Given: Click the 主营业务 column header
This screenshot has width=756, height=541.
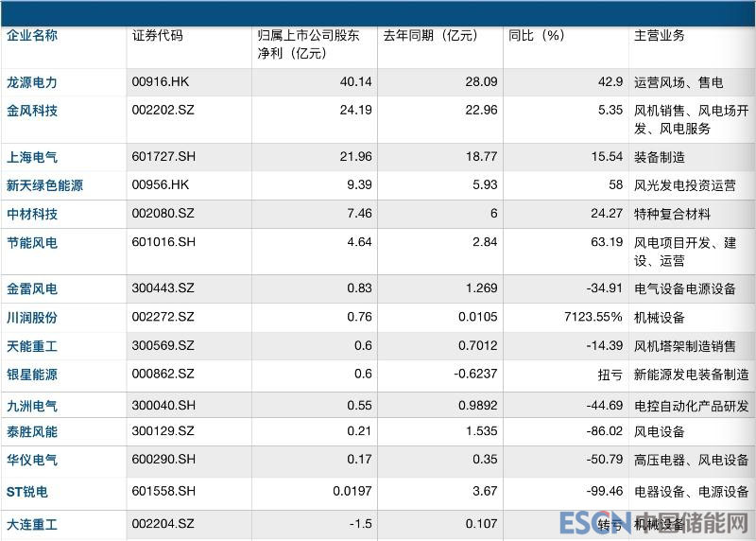Looking at the screenshot, I should (660, 36).
